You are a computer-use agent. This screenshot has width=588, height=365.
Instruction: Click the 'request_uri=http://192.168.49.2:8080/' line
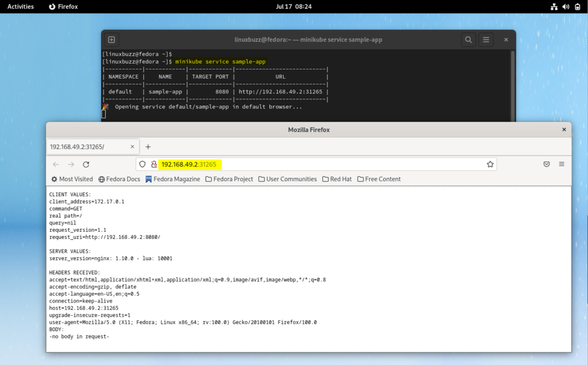(x=105, y=237)
